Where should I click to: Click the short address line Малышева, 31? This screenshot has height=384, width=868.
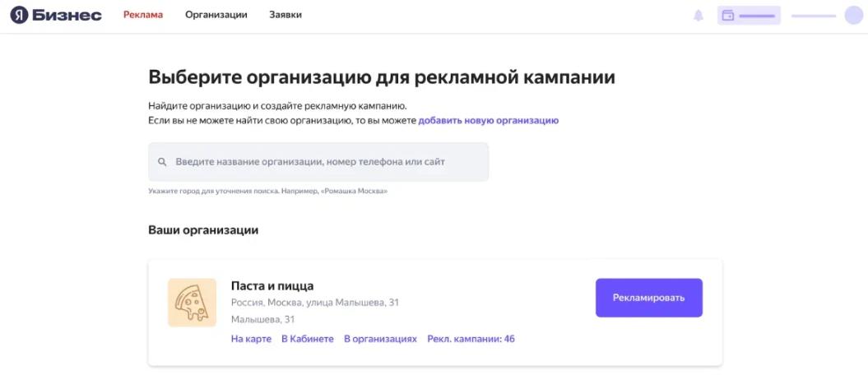[x=263, y=320]
